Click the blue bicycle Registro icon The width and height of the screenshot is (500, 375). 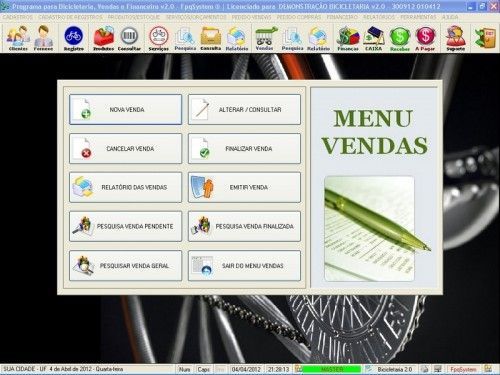click(x=74, y=38)
